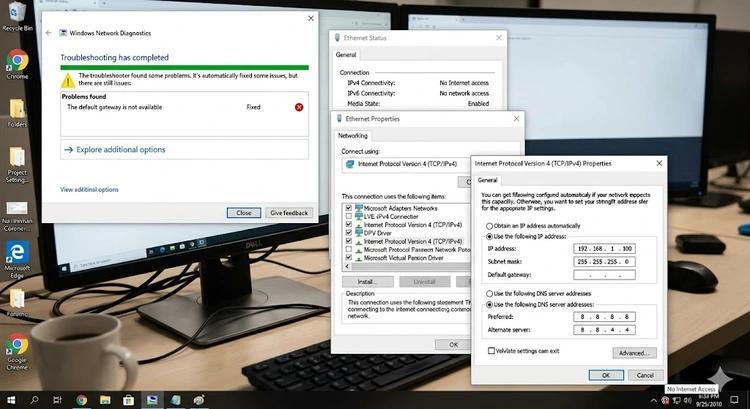750x409 pixels.
Task: Open the Recycle Bin desktop icon
Action: click(x=17, y=16)
